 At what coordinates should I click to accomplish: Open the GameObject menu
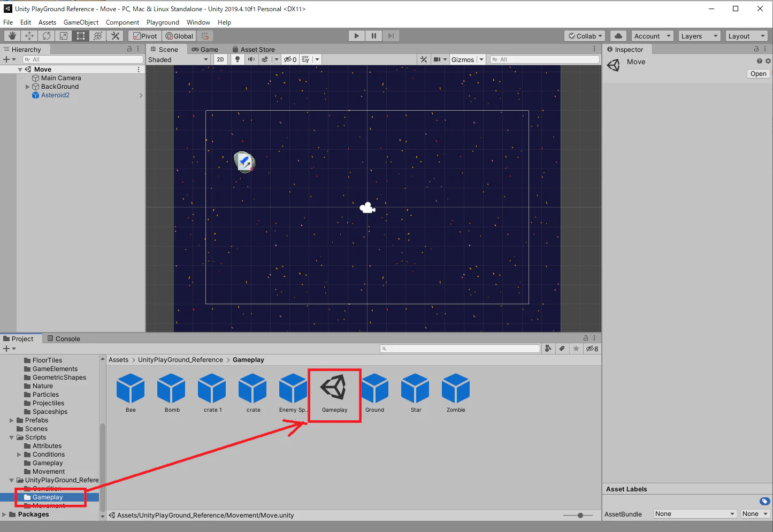click(x=81, y=22)
